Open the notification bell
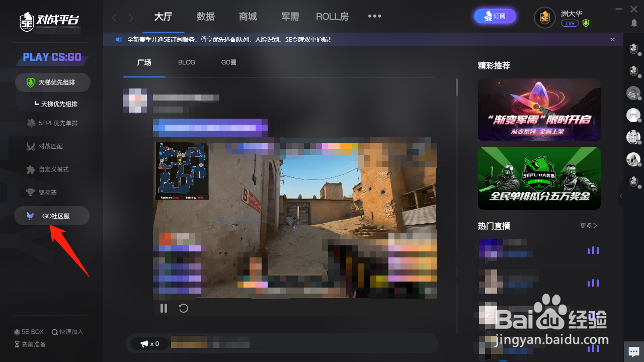 coord(633,23)
